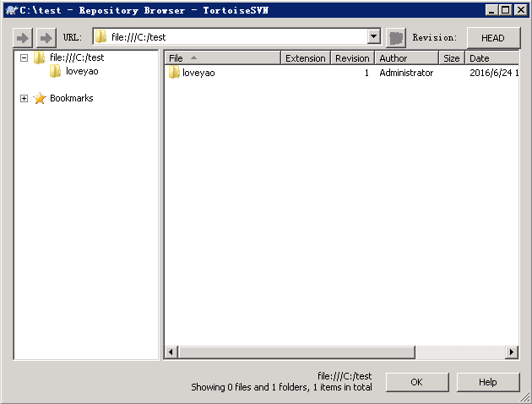Click the loveyao folder icon in tree
Screen dimensions: 532x404
[55, 71]
